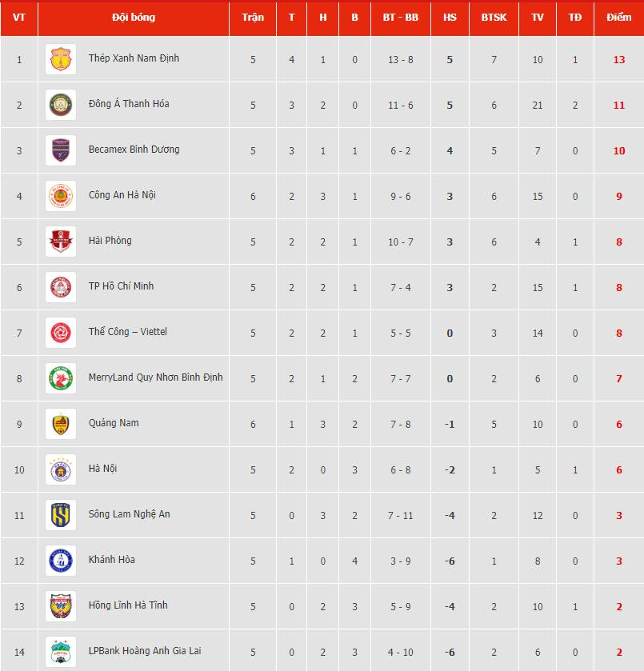The image size is (644, 671).
Task: Click the Thể Công – Viettel logo
Action: click(61, 333)
